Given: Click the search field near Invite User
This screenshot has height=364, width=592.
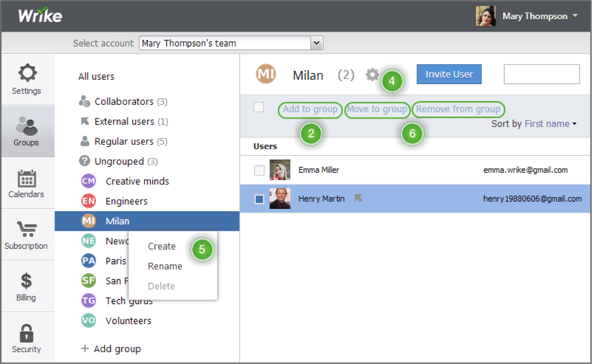Looking at the screenshot, I should pos(541,74).
